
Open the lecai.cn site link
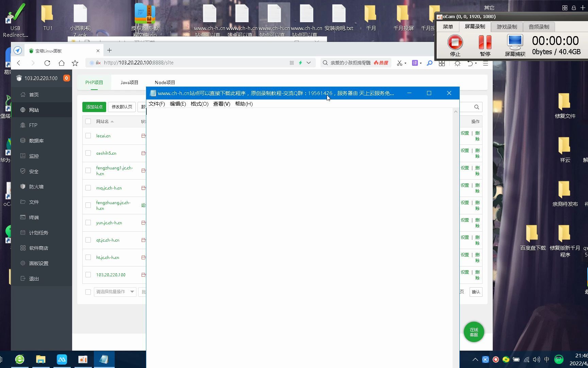[x=103, y=136]
